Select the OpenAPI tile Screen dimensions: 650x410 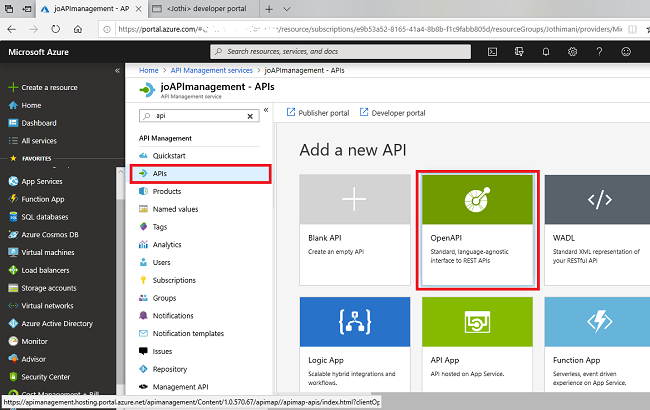478,230
